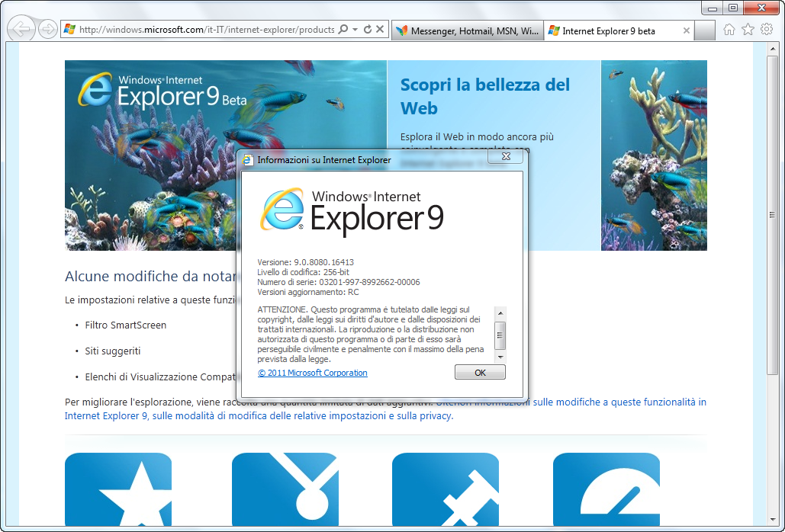This screenshot has height=532, width=785.
Task: Click the search magnifier in address bar
Action: [x=343, y=30]
